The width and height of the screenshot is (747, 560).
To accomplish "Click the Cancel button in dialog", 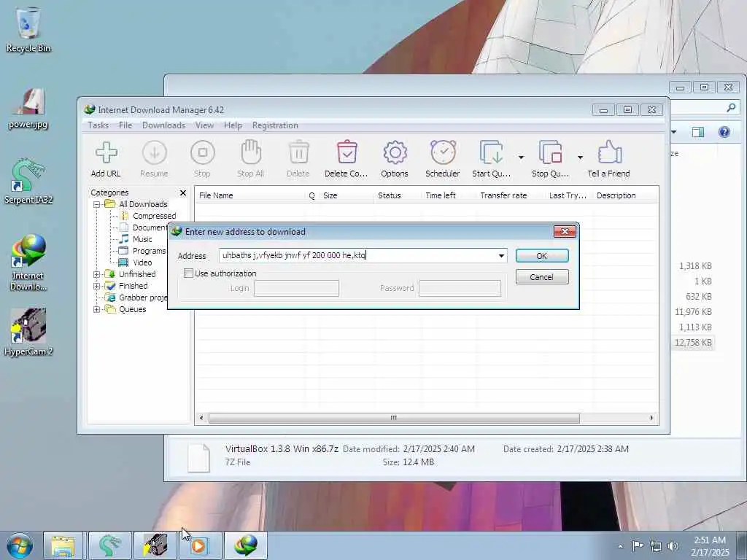I will coord(542,276).
